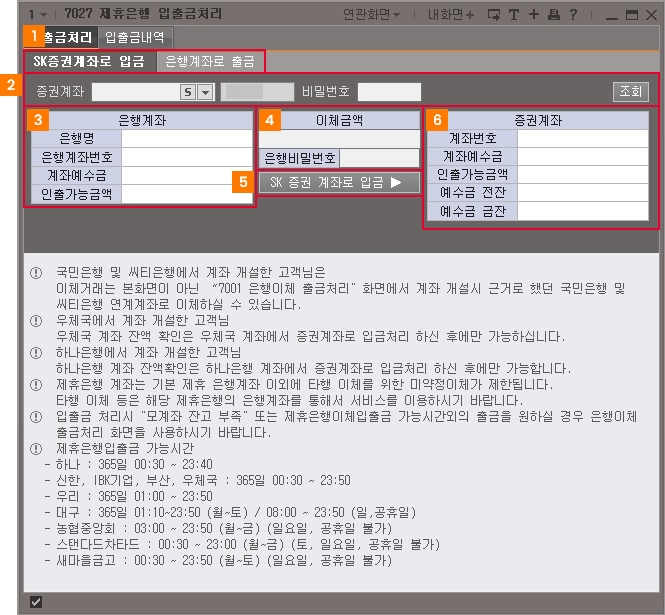Image resolution: width=665 pixels, height=615 pixels.
Task: Focus the 비밀번호 password field
Action: [x=389, y=92]
